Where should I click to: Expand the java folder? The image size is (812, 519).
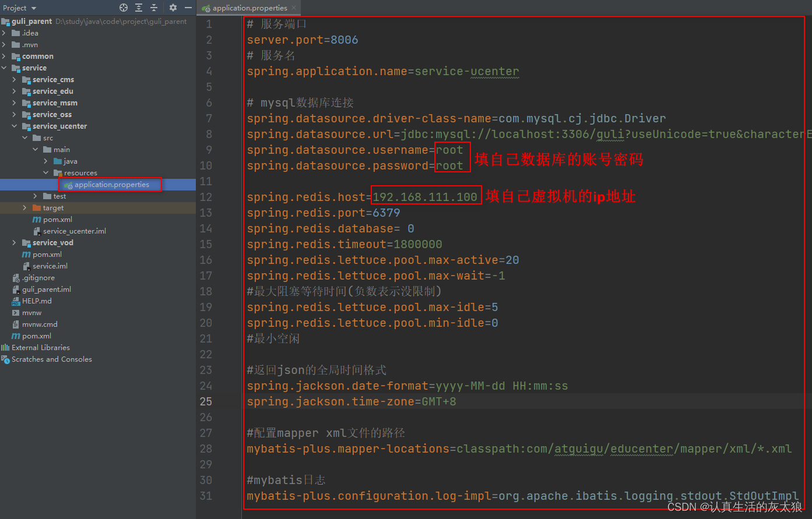tap(46, 161)
